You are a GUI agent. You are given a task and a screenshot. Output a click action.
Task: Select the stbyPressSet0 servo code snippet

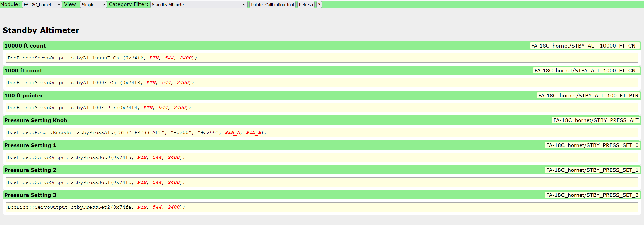point(322,157)
